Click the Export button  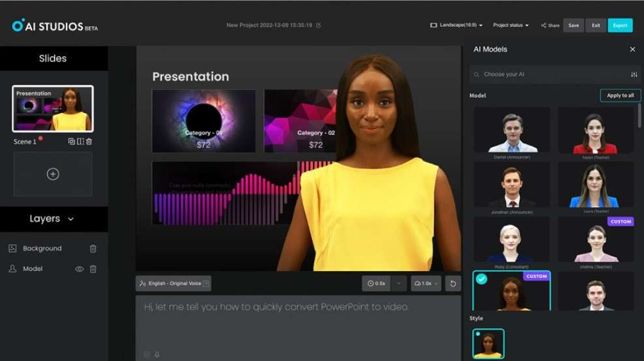620,25
